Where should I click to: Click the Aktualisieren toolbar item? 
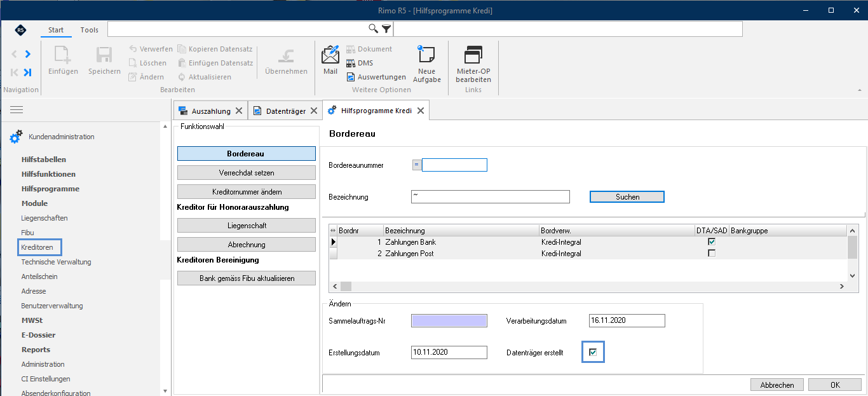204,77
